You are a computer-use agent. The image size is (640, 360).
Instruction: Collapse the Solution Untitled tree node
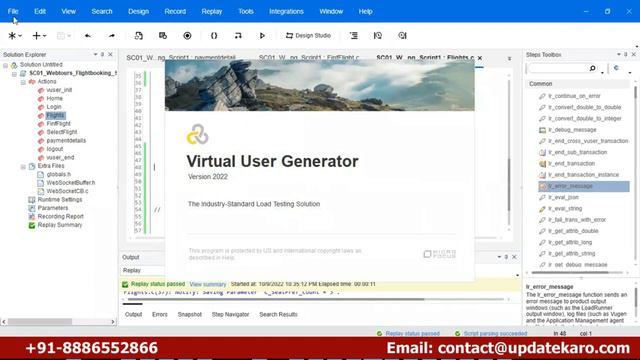click(5, 65)
